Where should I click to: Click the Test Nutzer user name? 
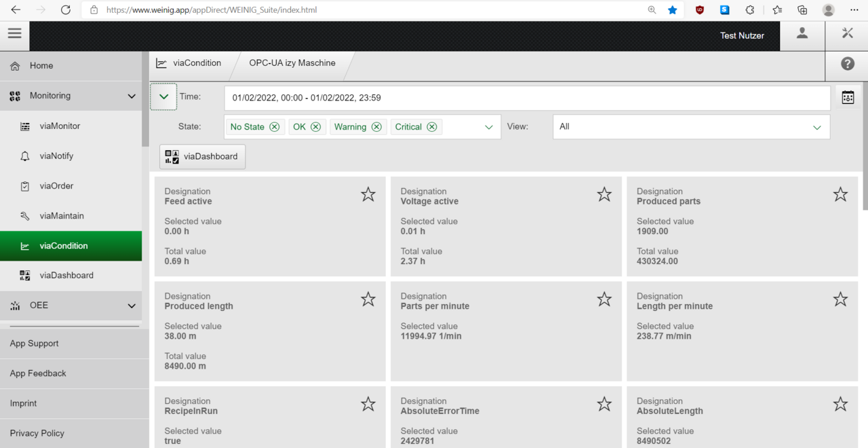click(x=742, y=35)
